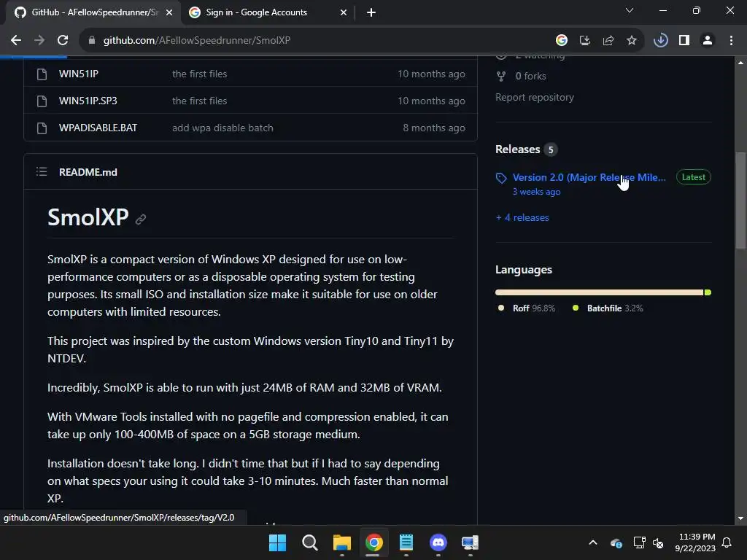Click SmolXP heading anchor link icon
This screenshot has width=747, height=560.
pyautogui.click(x=141, y=219)
